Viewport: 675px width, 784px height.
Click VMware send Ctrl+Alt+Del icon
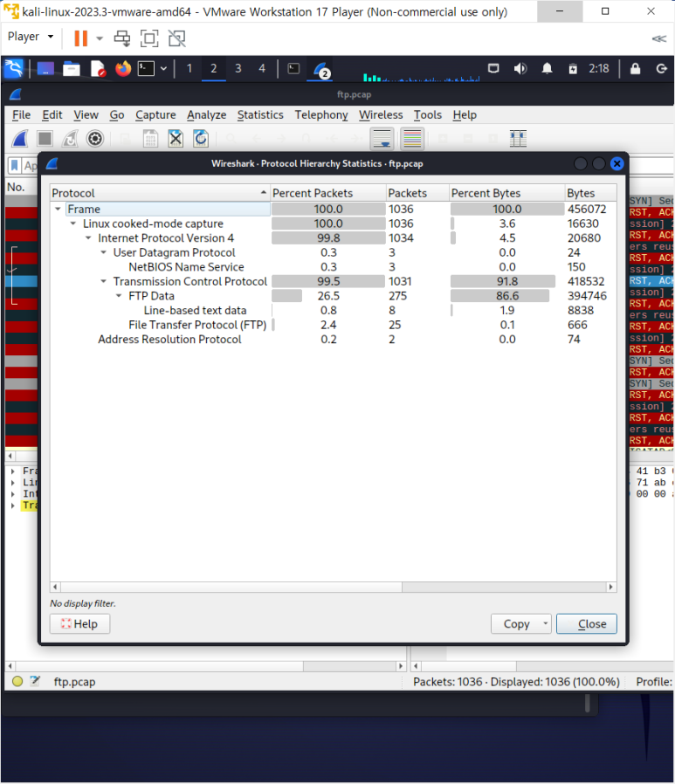(122, 38)
